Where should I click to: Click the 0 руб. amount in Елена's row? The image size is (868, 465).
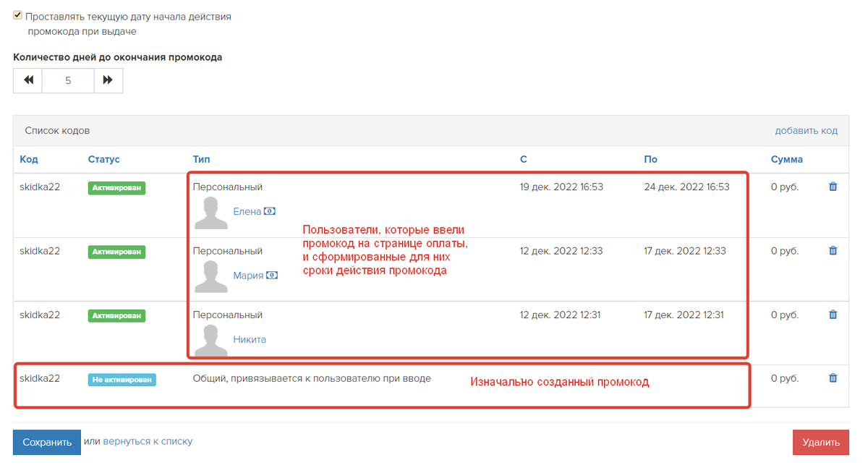tap(785, 187)
